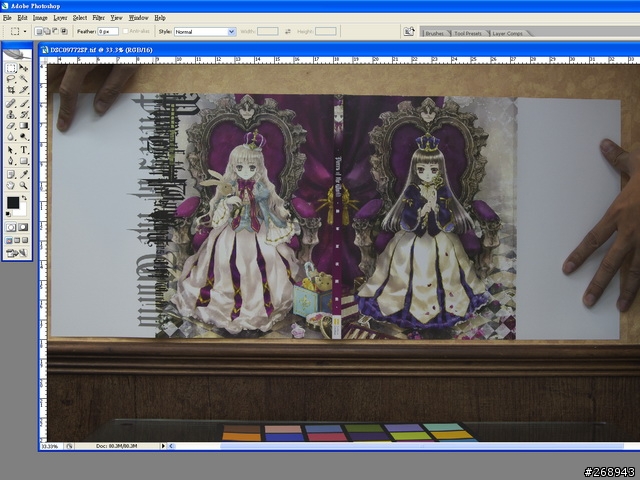Image resolution: width=640 pixels, height=480 pixels.
Task: Click the zoom percentage field in status bar
Action: click(x=52, y=446)
